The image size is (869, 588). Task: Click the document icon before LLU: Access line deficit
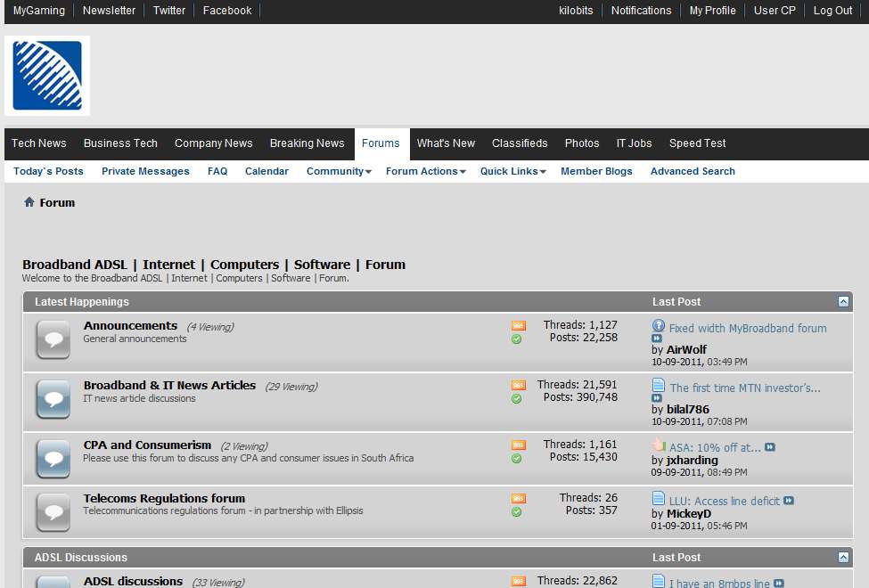(659, 498)
